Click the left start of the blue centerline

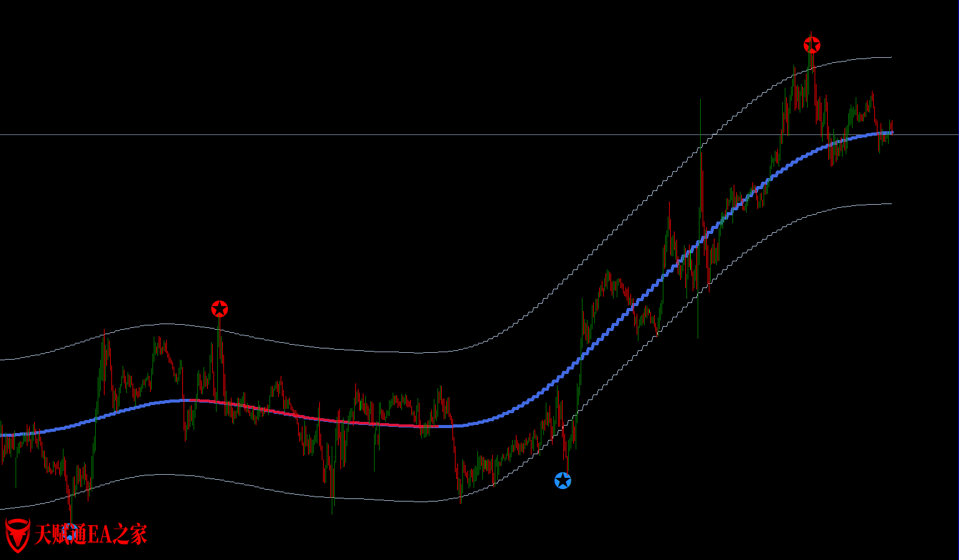click(x=2, y=434)
